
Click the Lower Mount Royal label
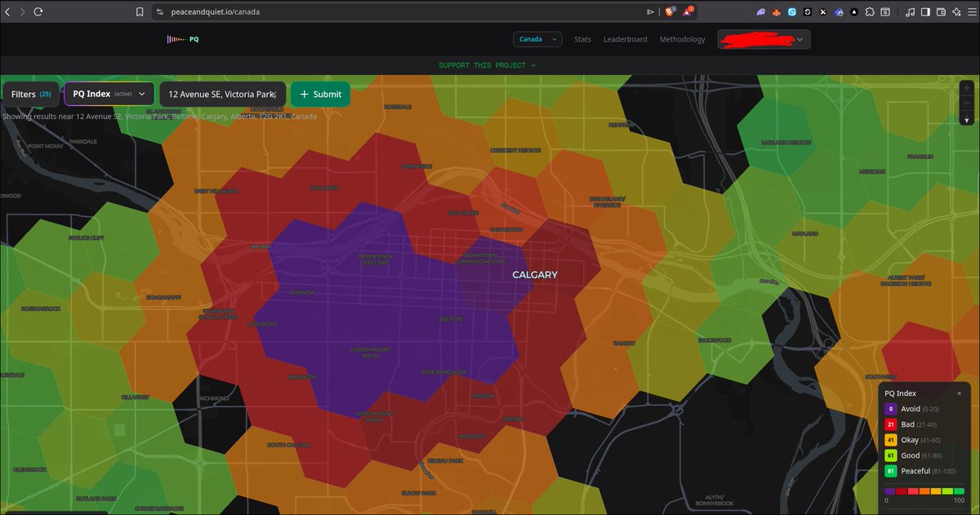pyautogui.click(x=371, y=353)
